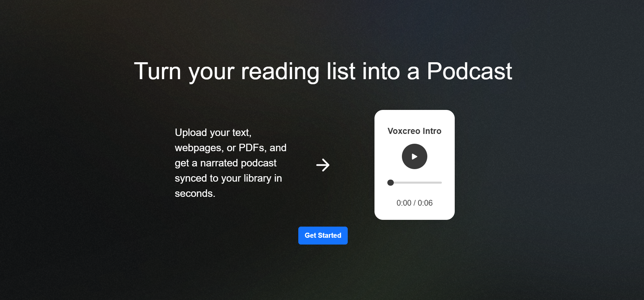Click the current time "0:00" in player
Image resolution: width=644 pixels, height=300 pixels.
pos(404,203)
